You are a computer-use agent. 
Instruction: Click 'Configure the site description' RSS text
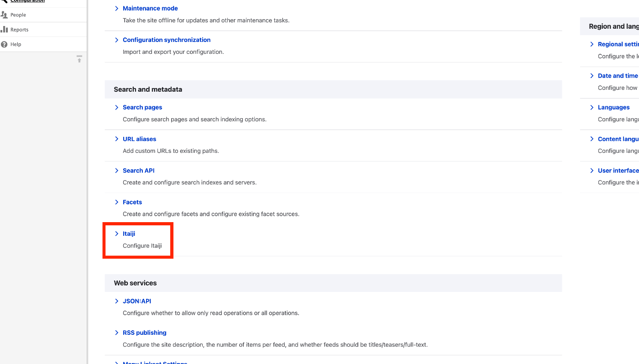pyautogui.click(x=275, y=344)
